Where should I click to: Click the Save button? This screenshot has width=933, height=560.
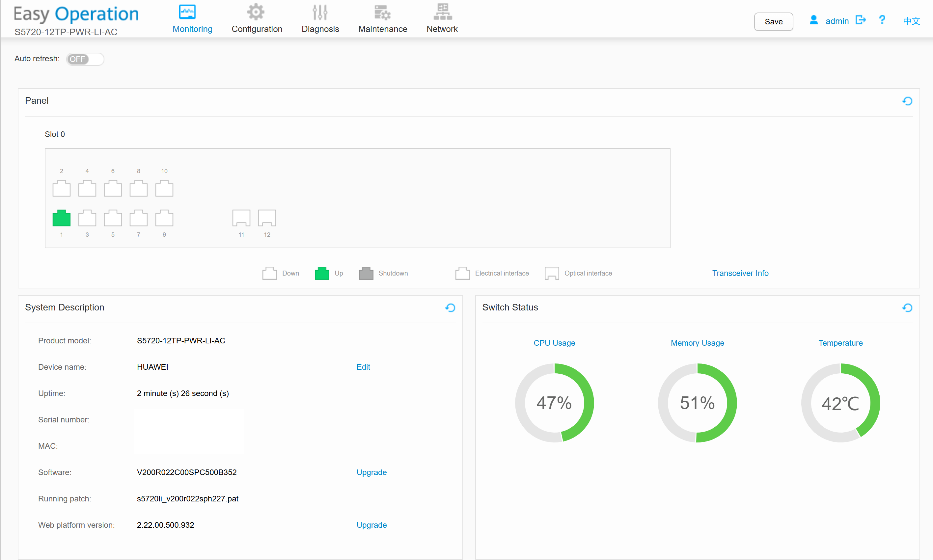tap(773, 21)
